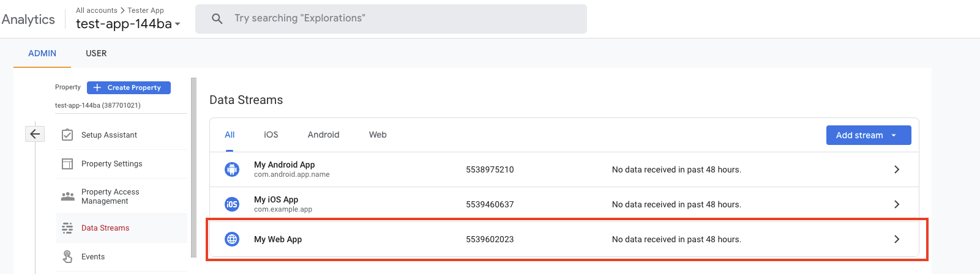The width and height of the screenshot is (980, 274).
Task: Click the back arrow collapse button
Action: (35, 134)
